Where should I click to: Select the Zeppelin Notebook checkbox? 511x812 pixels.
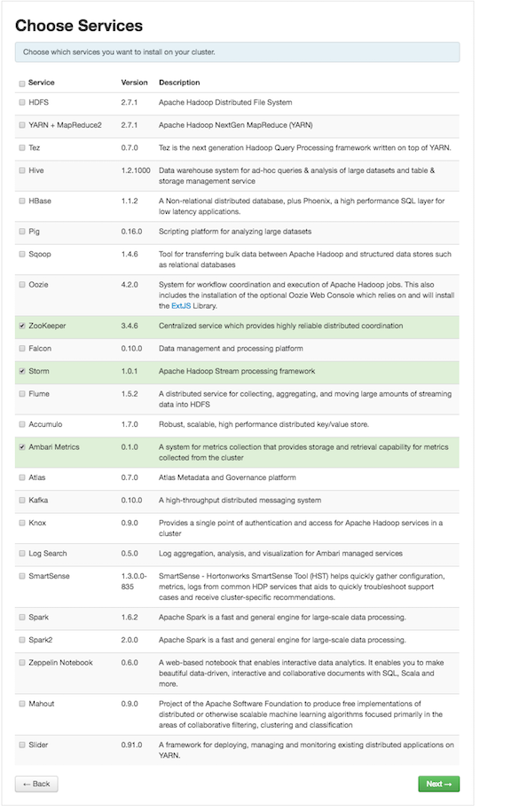pos(22,663)
